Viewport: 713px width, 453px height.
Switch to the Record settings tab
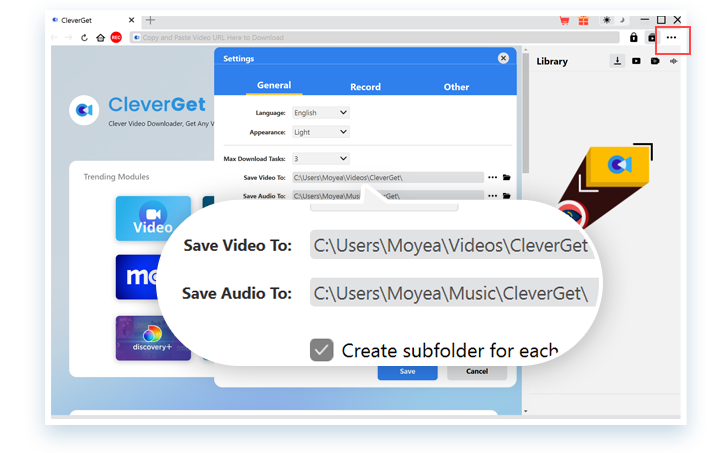365,87
